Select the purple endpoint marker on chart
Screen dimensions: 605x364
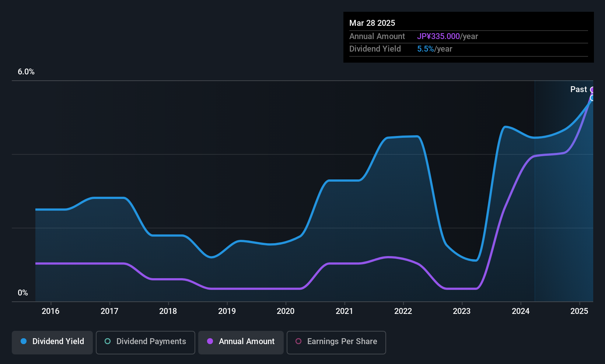[x=592, y=90]
